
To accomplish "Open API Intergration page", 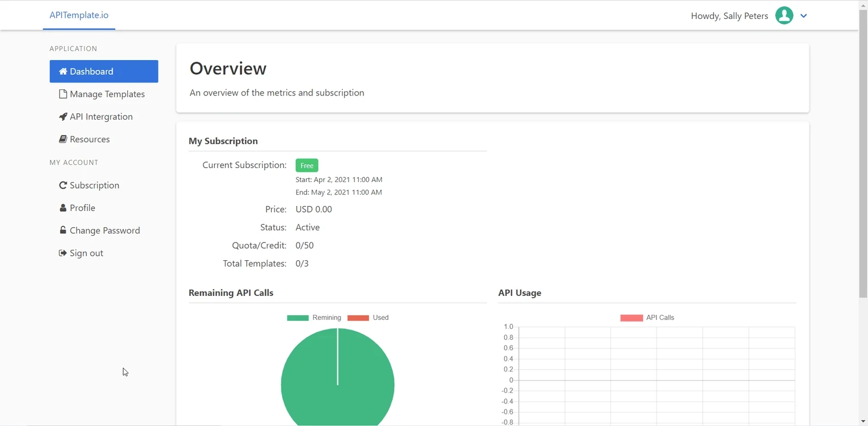I will click(104, 117).
